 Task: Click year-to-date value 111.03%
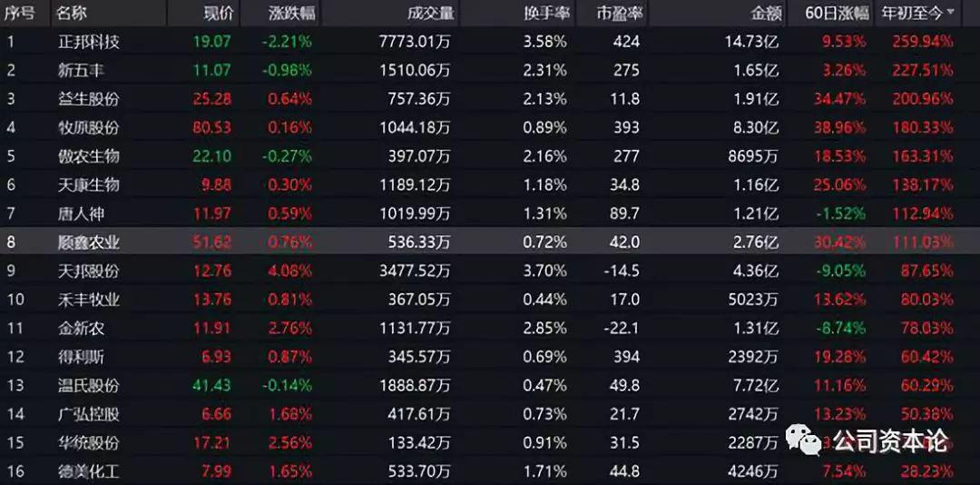tap(923, 242)
